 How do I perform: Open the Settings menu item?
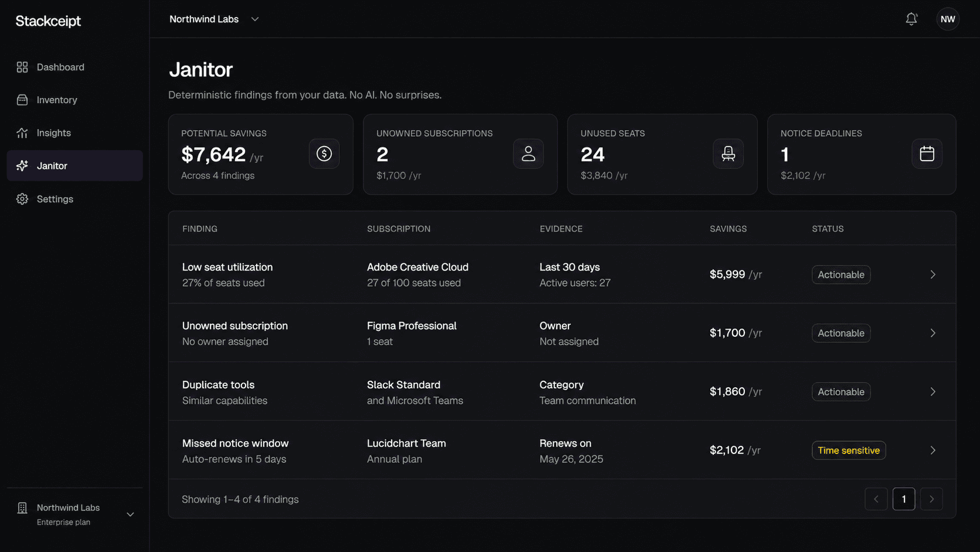click(x=74, y=199)
